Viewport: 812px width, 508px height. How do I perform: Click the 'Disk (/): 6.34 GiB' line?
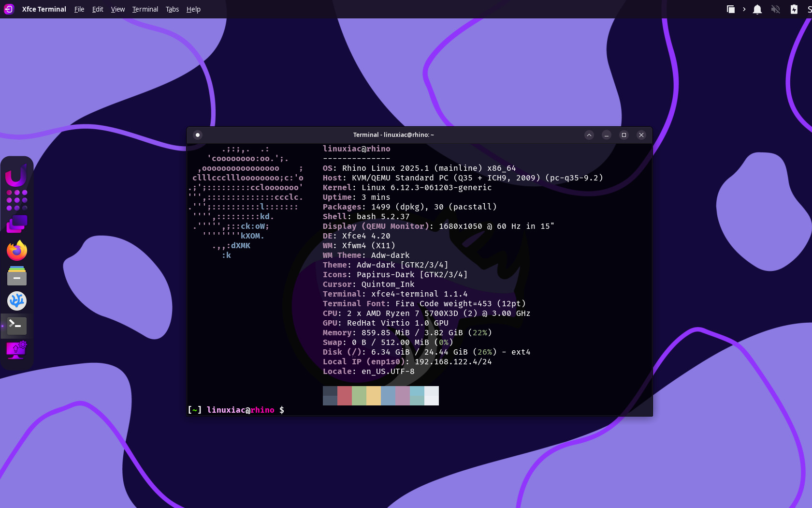[x=427, y=352]
